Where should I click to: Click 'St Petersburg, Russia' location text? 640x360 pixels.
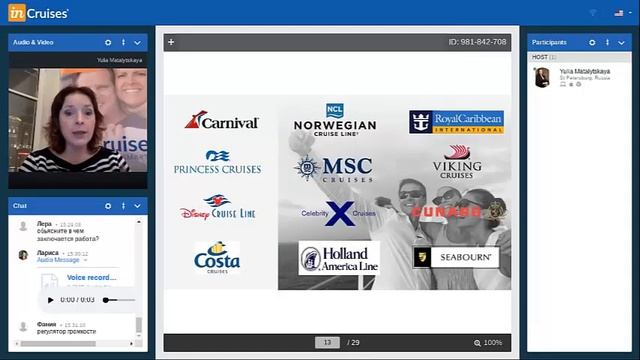[584, 78]
